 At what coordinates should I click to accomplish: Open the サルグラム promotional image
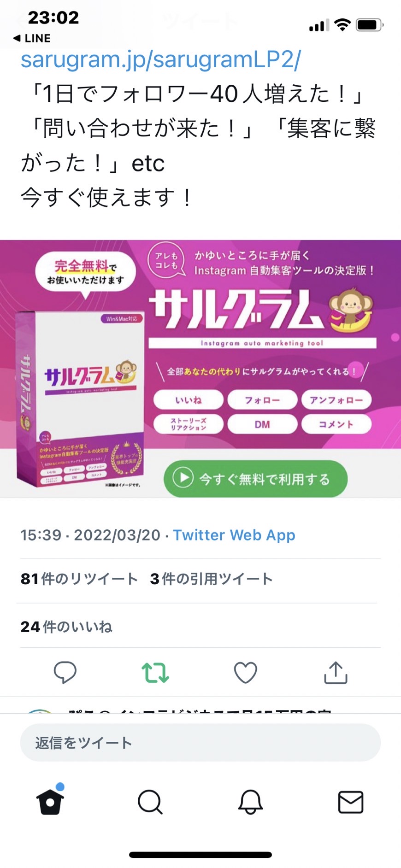coord(200,369)
